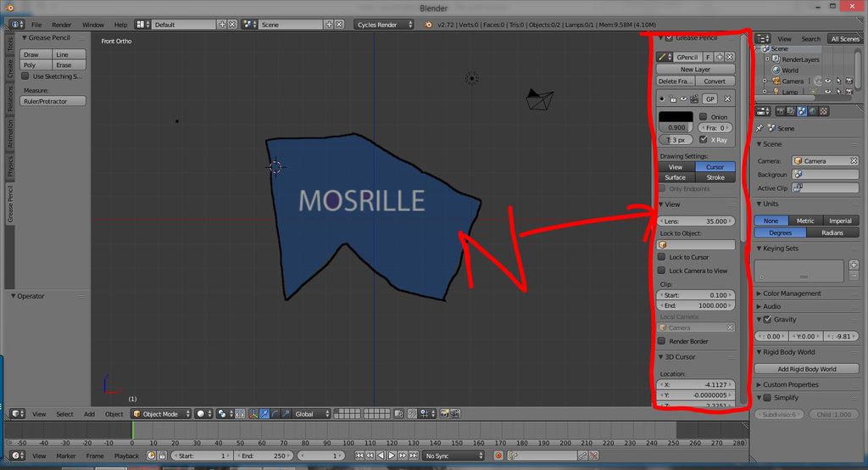Enable Lock Camera to View

pos(661,271)
